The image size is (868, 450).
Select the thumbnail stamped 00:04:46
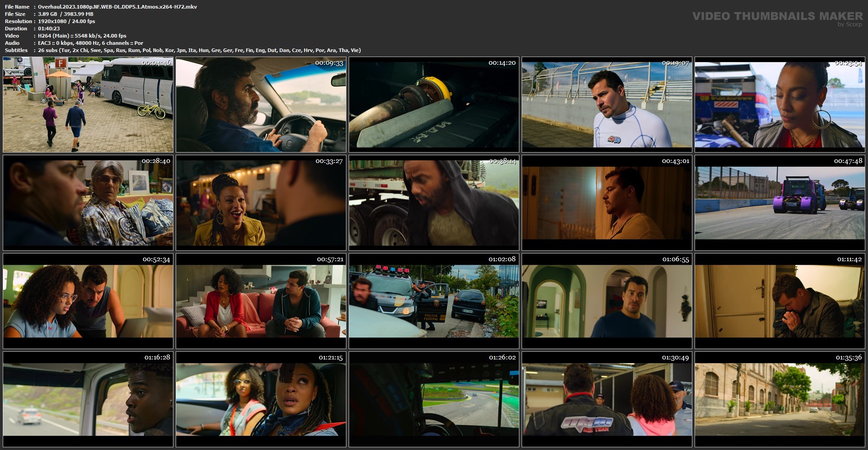coord(88,105)
